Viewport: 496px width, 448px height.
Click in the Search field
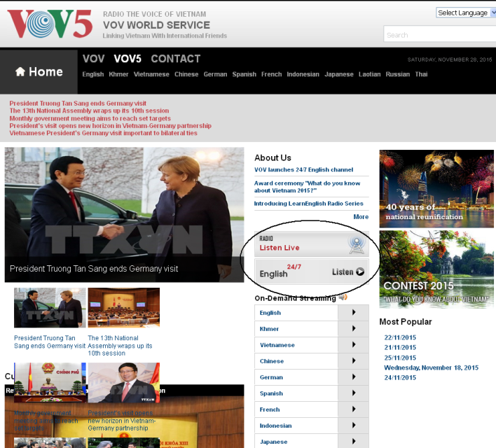(x=438, y=34)
